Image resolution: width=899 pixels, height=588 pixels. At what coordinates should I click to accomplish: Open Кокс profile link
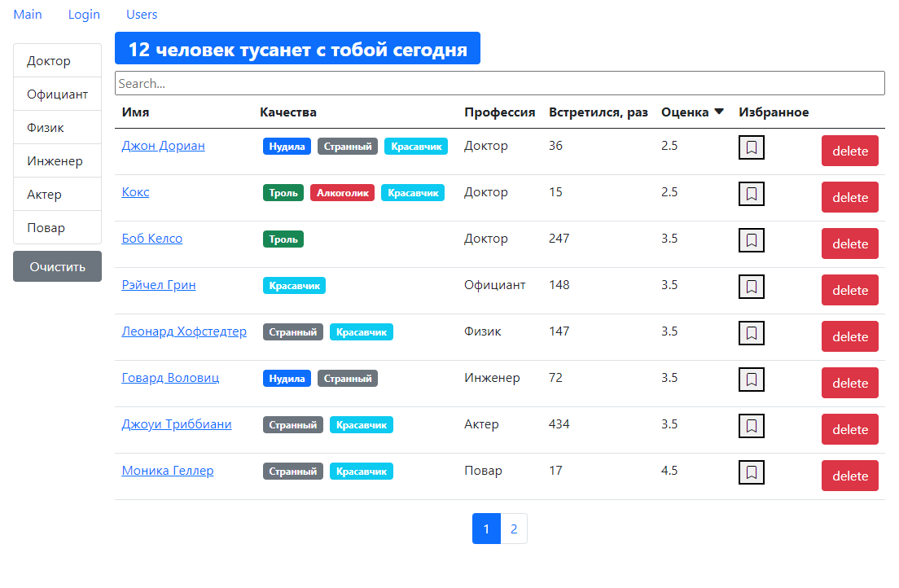click(x=135, y=192)
